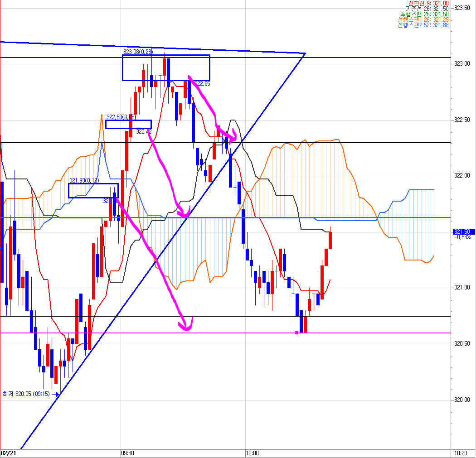The image size is (476, 458).
Task: Click the 321.00 price axis label
Action: (462, 288)
